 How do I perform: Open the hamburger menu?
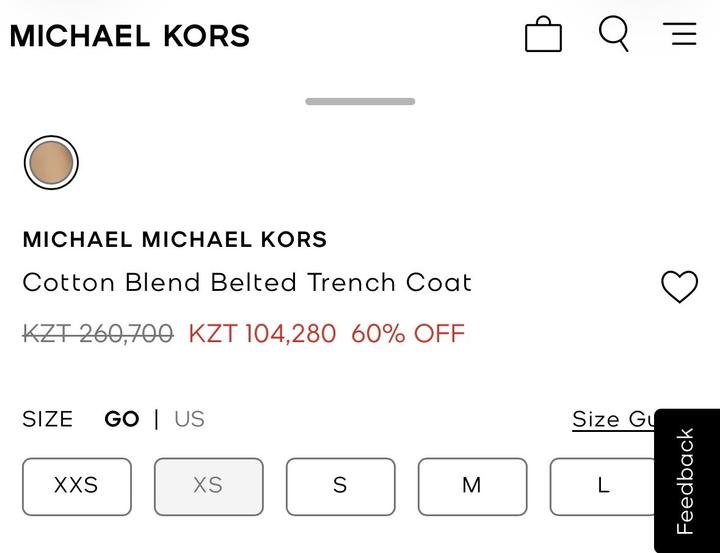(680, 34)
